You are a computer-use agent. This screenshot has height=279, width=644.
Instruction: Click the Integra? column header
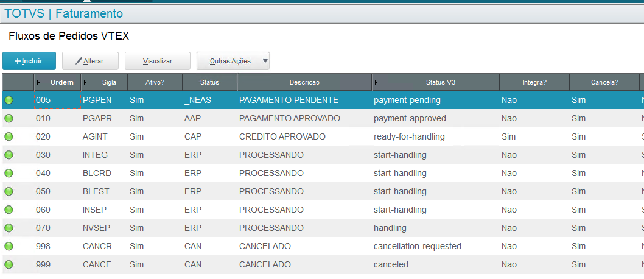coord(535,82)
